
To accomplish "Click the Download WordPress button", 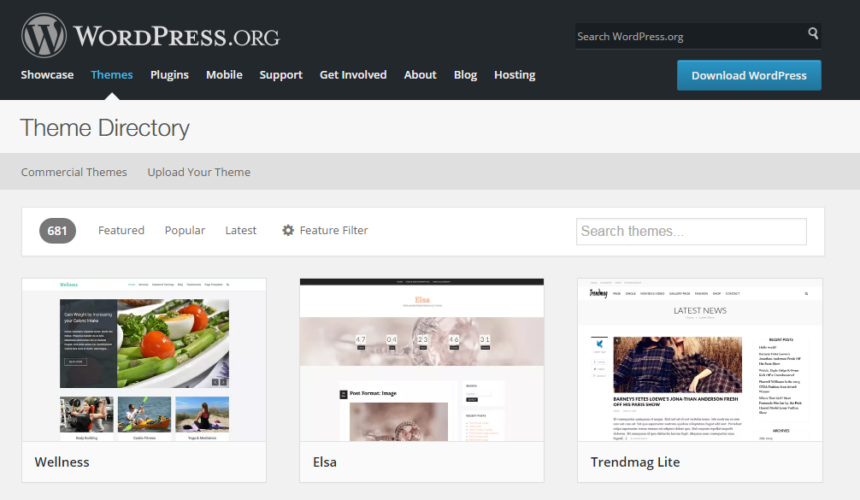I will pos(749,75).
